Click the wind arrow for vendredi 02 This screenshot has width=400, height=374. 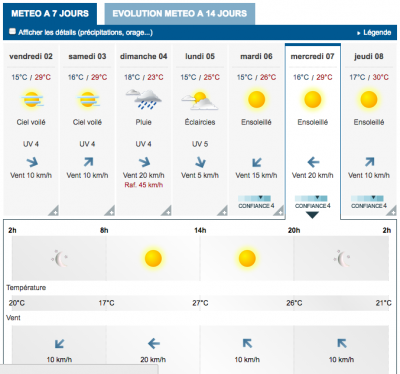pos(32,162)
